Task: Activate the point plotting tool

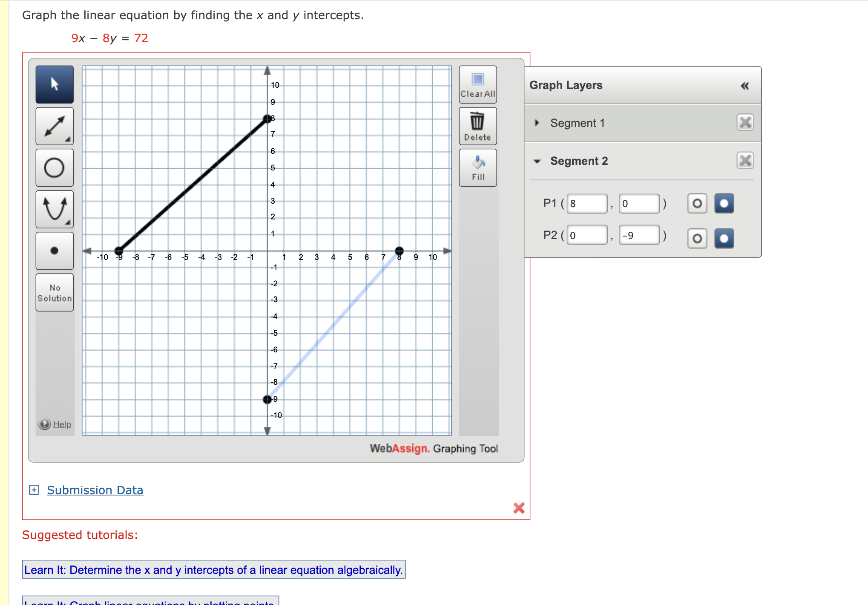Action: tap(55, 251)
